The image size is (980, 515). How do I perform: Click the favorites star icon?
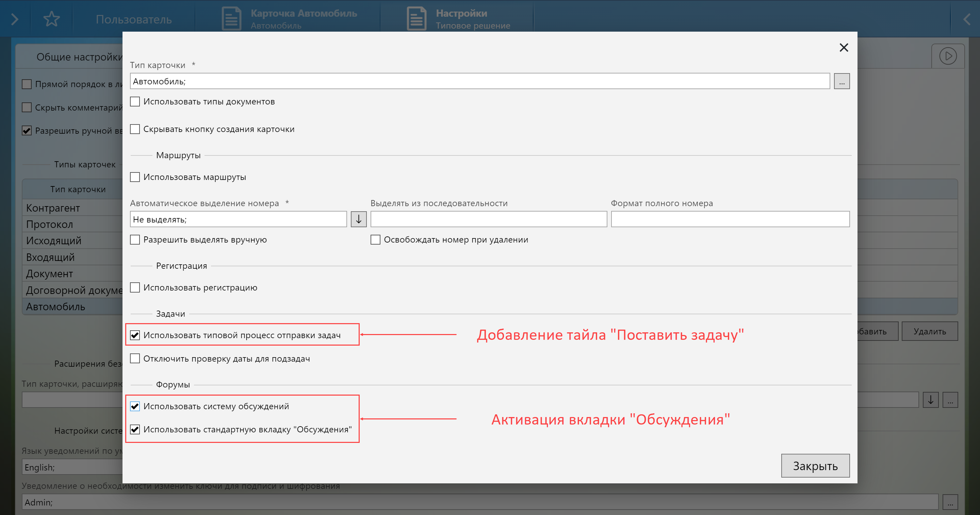pyautogui.click(x=51, y=19)
